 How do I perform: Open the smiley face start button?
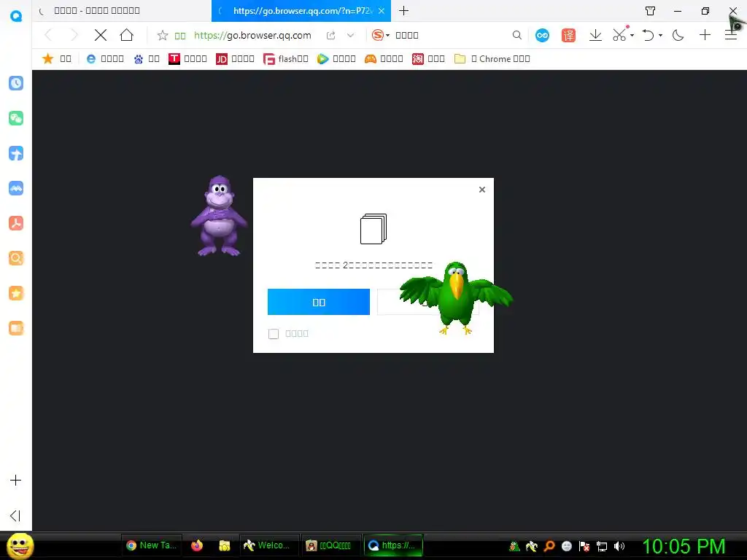click(20, 545)
